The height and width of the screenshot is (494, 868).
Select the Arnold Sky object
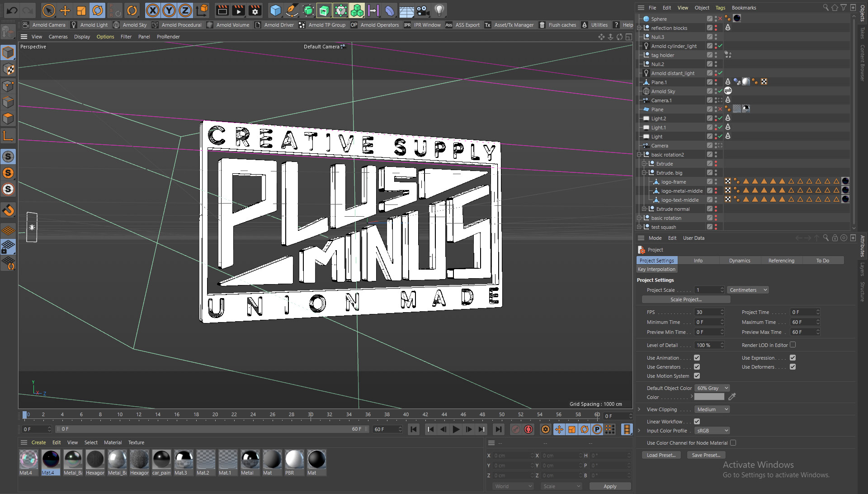pos(663,91)
